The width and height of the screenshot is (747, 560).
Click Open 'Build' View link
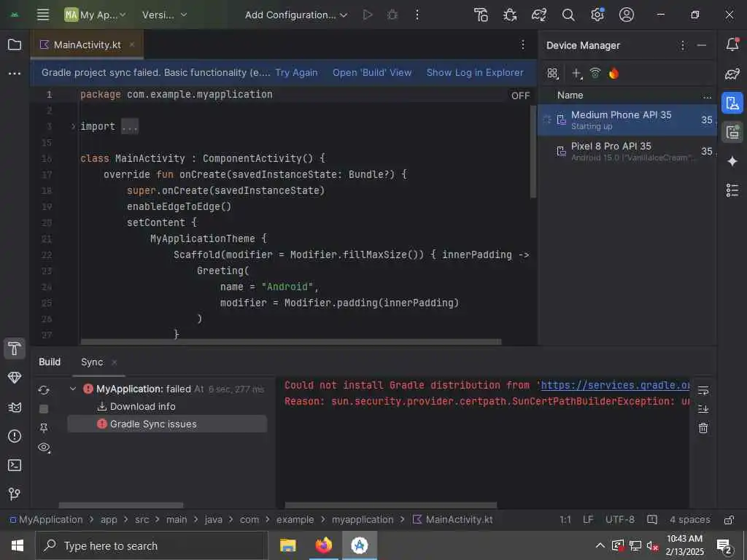pyautogui.click(x=372, y=72)
